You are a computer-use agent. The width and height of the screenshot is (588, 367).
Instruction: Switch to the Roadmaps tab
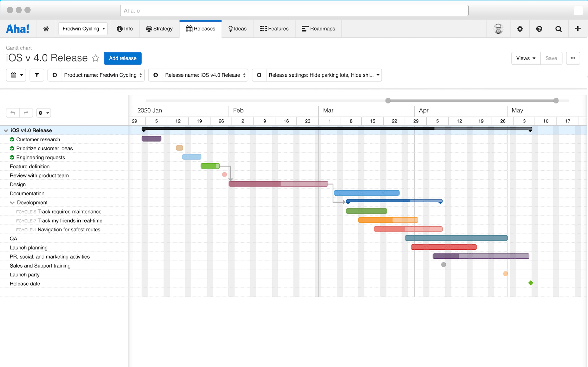tap(318, 29)
